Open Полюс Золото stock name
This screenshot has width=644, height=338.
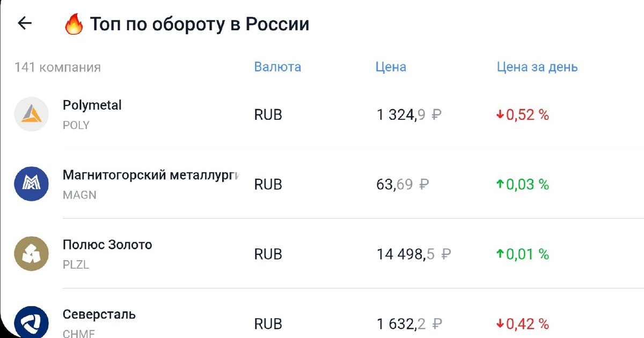pos(107,245)
